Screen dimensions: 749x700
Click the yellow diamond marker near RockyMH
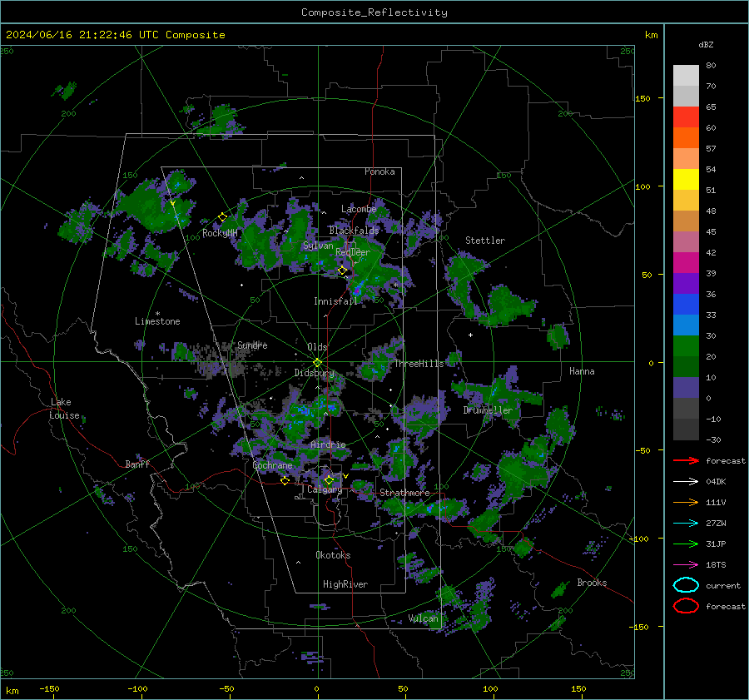(x=222, y=217)
